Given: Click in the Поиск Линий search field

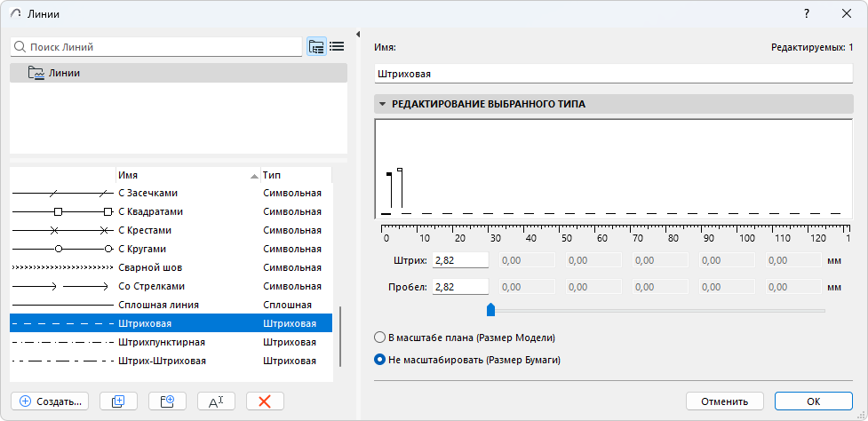Looking at the screenshot, I should (x=156, y=47).
